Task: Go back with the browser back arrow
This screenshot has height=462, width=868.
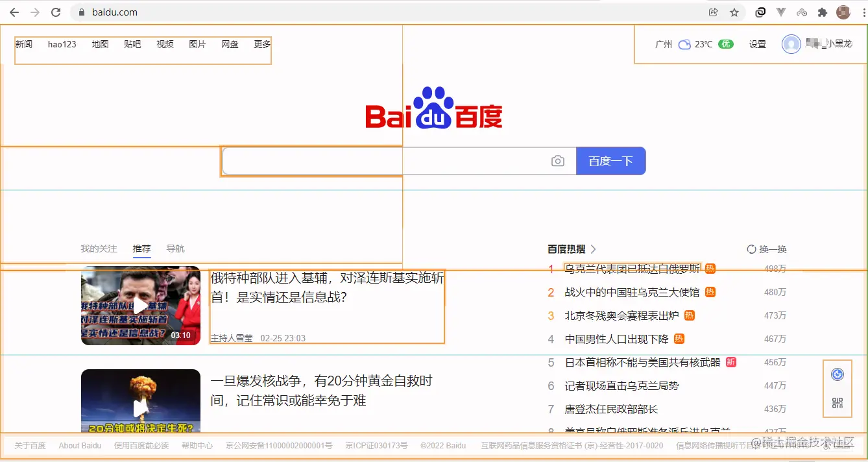Action: point(14,12)
